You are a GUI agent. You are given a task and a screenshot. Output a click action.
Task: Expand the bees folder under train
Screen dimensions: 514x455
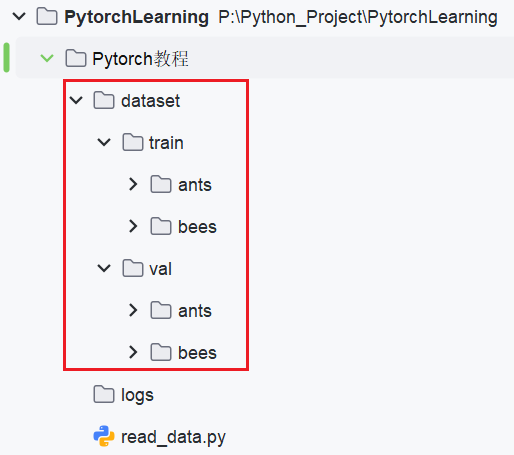(133, 226)
